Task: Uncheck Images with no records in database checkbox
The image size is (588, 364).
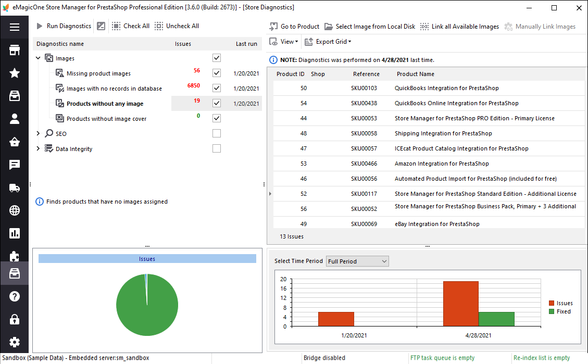Action: (216, 87)
